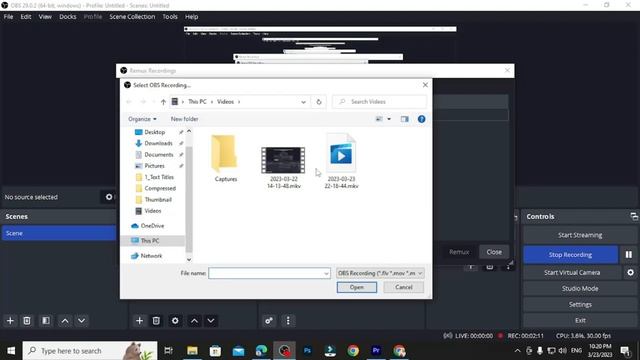Move scene up arrow in Scenes panel

pyautogui.click(x=65, y=321)
